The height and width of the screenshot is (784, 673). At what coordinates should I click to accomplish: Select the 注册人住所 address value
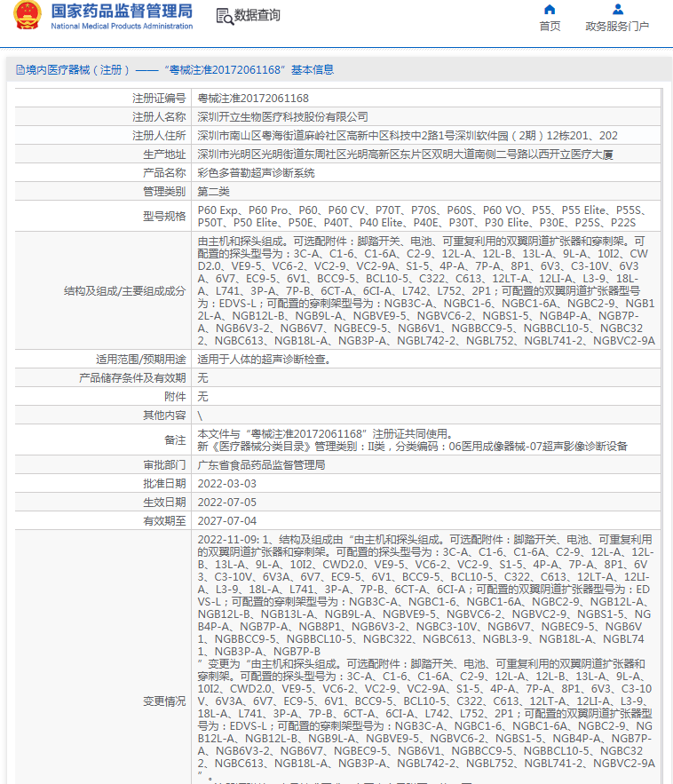coord(408,136)
